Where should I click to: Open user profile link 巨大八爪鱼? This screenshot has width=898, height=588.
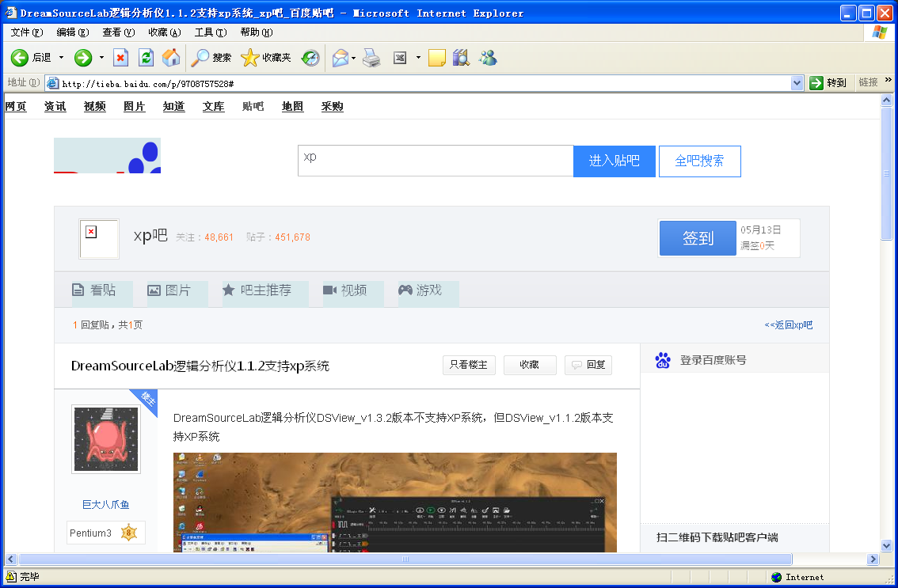pos(105,504)
